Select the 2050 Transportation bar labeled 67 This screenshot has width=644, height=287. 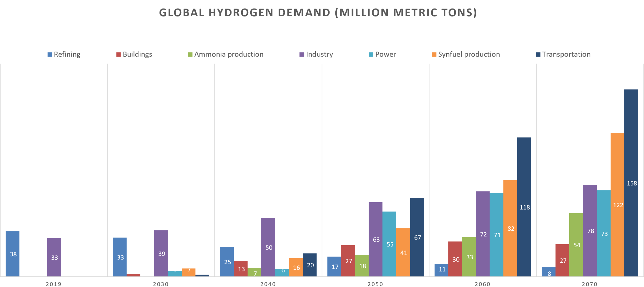coord(417,237)
